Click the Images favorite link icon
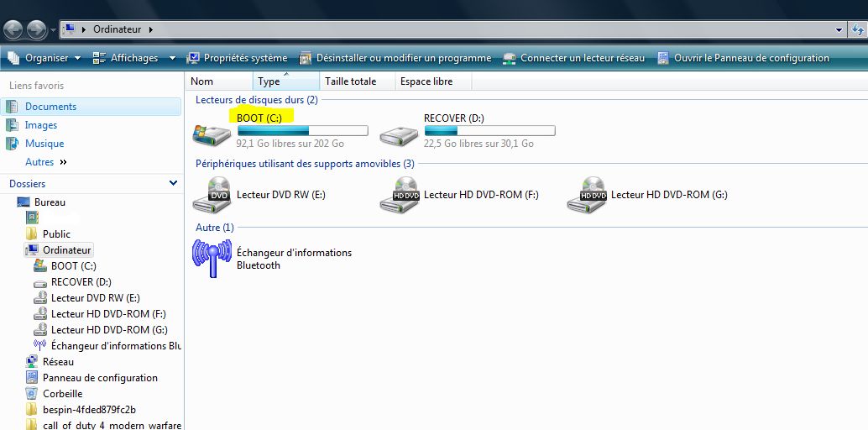The image size is (868, 430). pyautogui.click(x=12, y=125)
